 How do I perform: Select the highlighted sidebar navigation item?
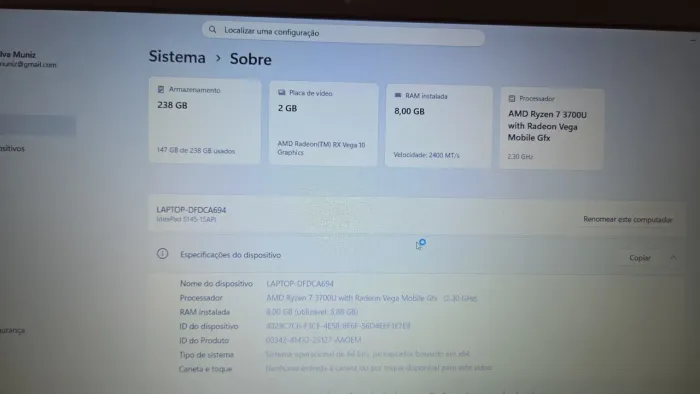click(x=38, y=125)
